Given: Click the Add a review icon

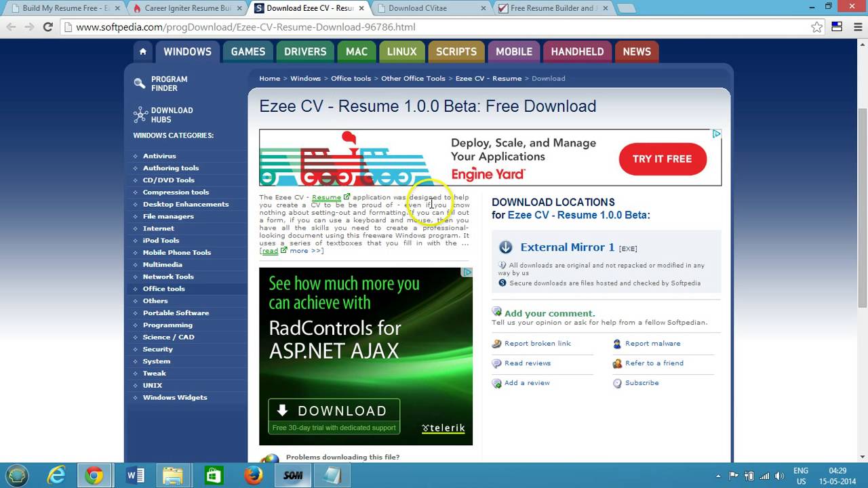Looking at the screenshot, I should [497, 383].
